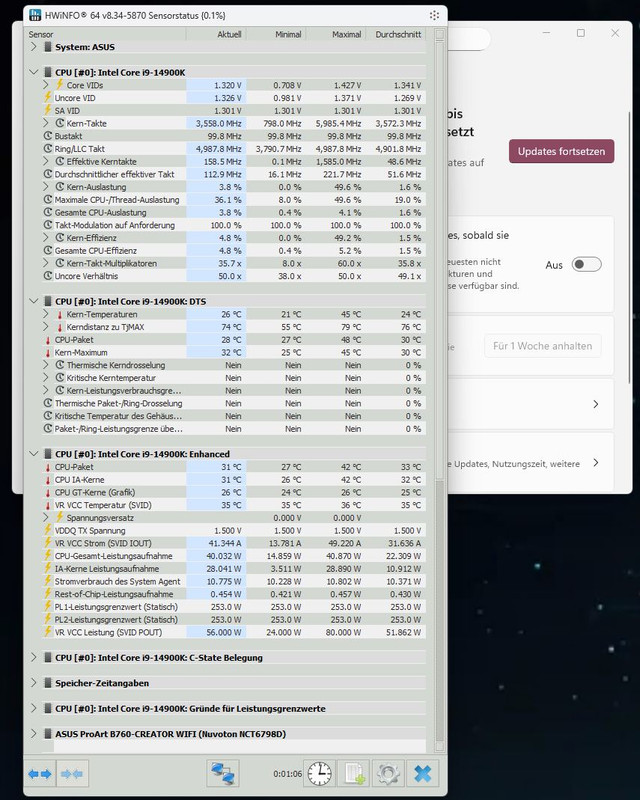Start logging with the sheet plus icon
Image resolution: width=640 pixels, height=800 pixels.
355,773
